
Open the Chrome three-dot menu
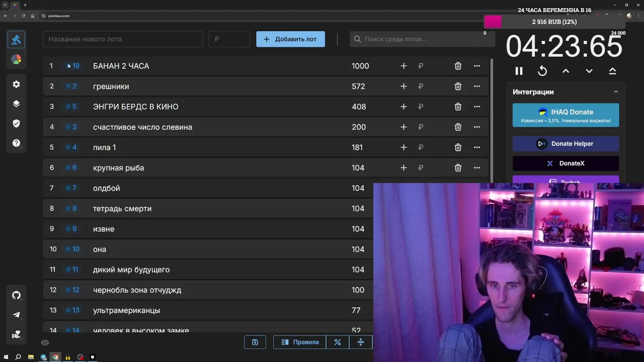[x=637, y=16]
